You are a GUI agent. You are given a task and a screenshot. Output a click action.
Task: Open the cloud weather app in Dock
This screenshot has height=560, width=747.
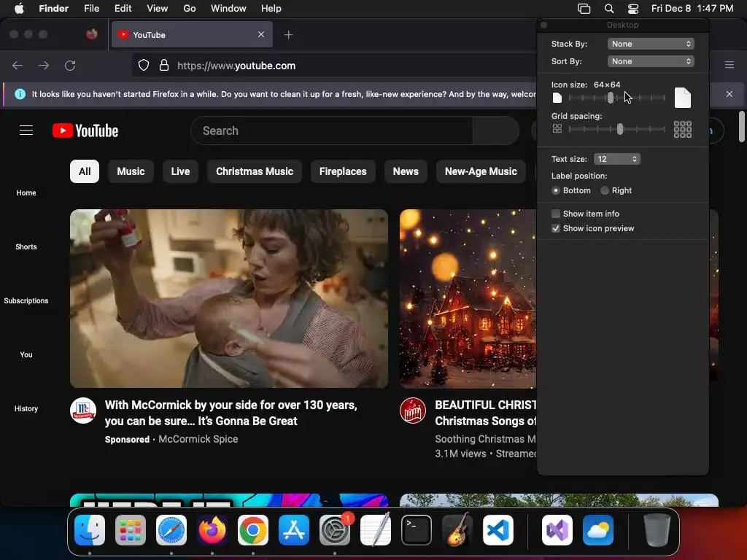pos(598,530)
